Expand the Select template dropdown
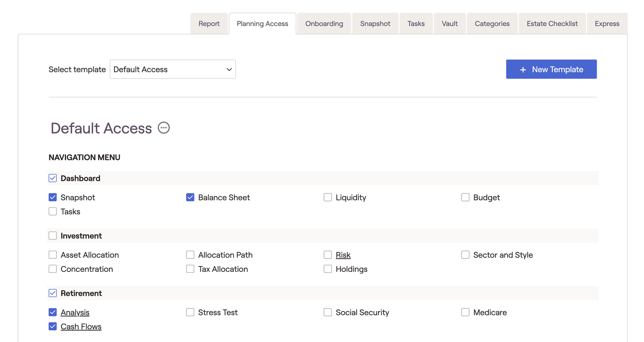This screenshot has height=342, width=644. (173, 69)
